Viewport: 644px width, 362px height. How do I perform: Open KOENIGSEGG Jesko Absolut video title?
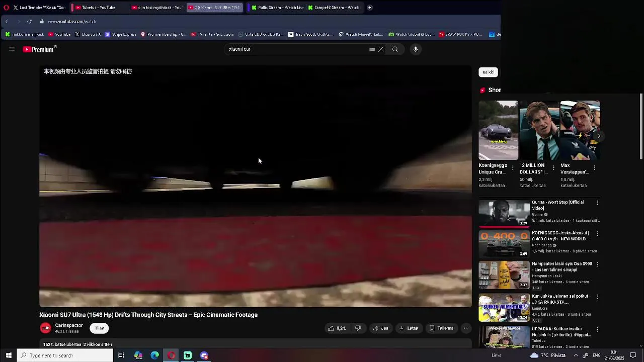(560, 236)
